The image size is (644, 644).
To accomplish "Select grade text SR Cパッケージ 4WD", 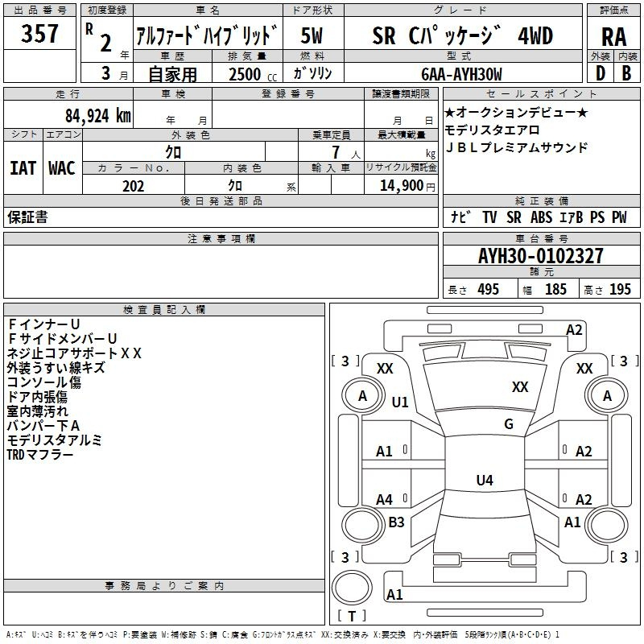I will coord(462,35).
